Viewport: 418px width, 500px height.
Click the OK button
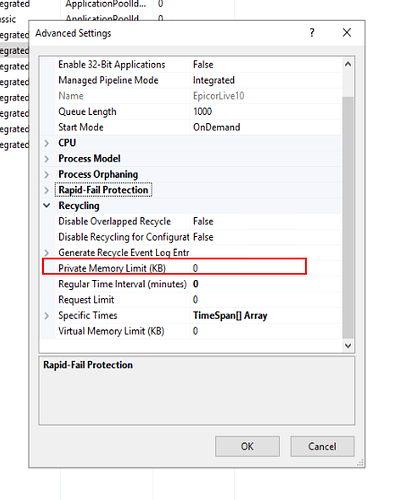coord(247,446)
